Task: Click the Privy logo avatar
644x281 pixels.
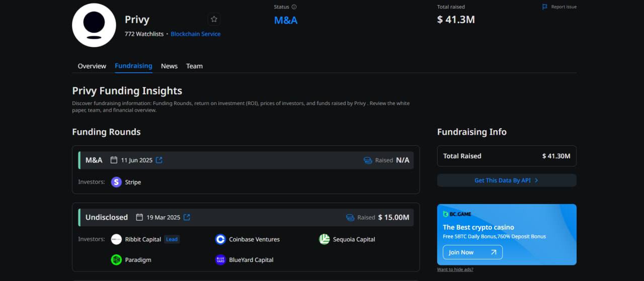Action: pyautogui.click(x=94, y=25)
